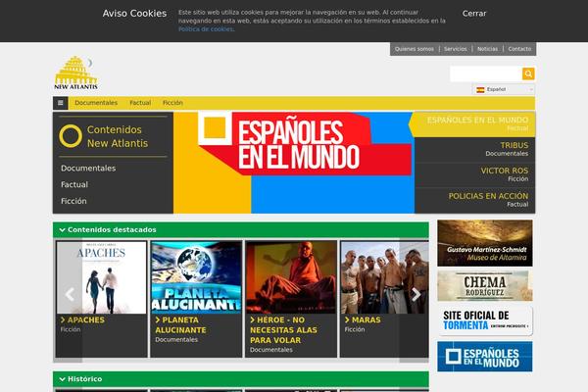Image resolution: width=588 pixels, height=392 pixels.
Task: Select the Tribus slider tab
Action: (474, 150)
